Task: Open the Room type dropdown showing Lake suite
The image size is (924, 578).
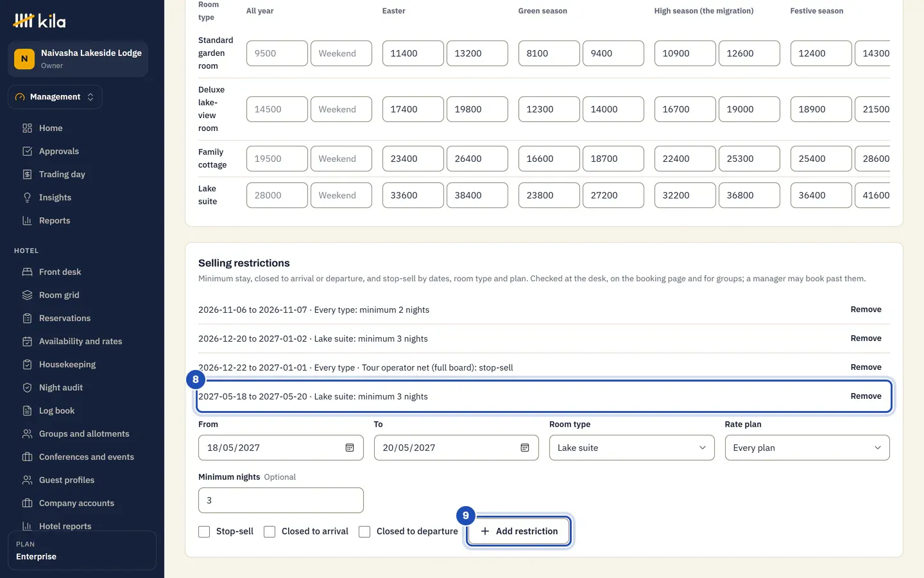Action: [631, 448]
